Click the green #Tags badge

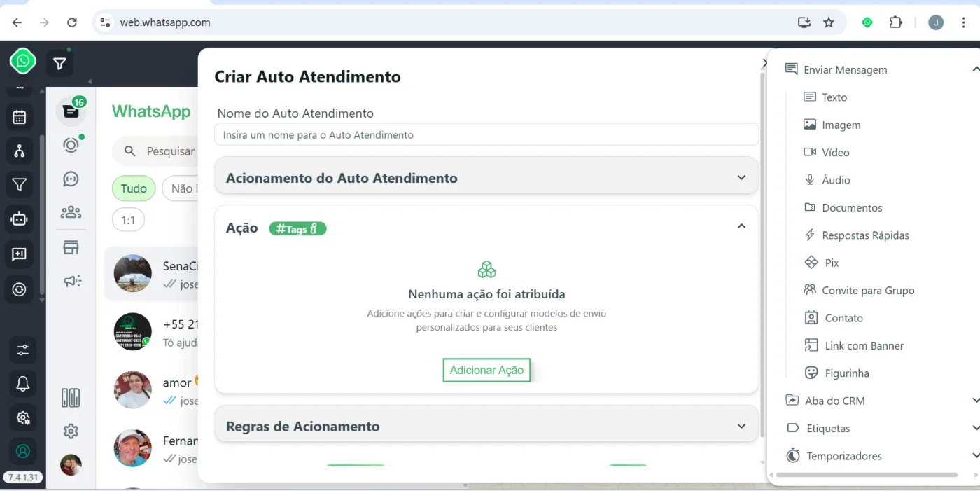pos(297,228)
